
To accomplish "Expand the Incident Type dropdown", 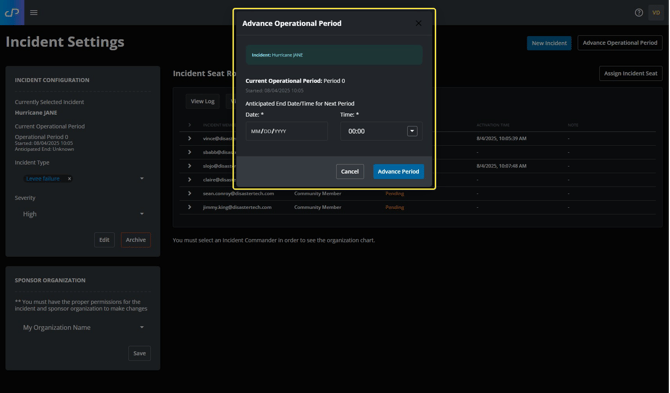I will (x=142, y=179).
